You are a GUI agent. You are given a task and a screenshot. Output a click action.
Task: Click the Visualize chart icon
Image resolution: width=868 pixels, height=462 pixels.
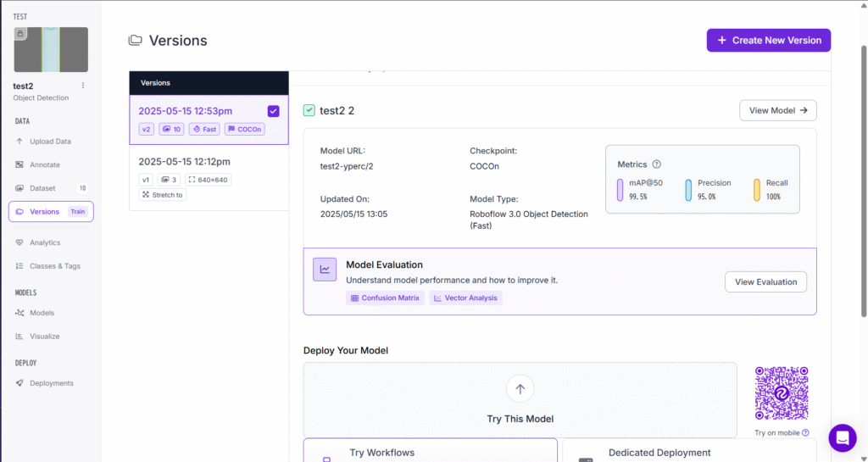[x=19, y=337]
